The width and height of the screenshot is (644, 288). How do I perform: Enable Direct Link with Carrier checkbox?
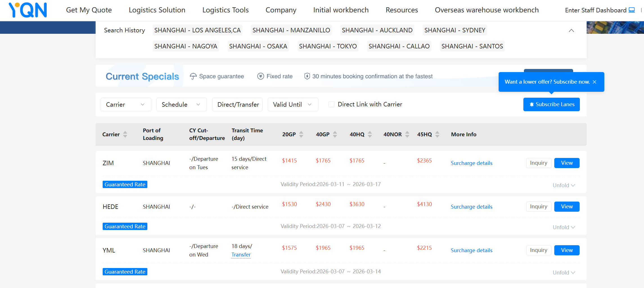tap(332, 104)
